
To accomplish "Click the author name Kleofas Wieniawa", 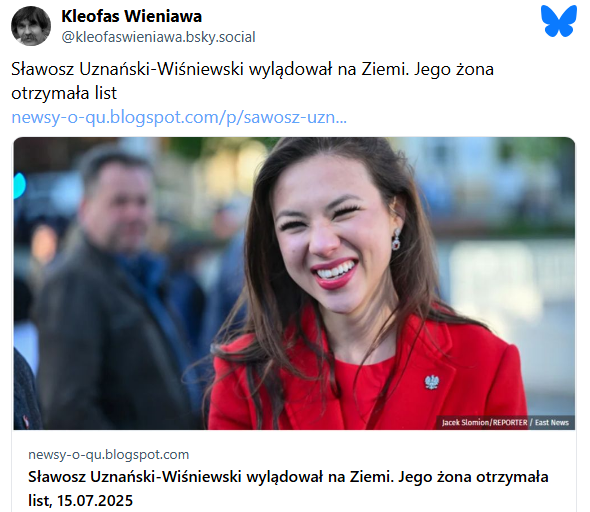I will 131,16.
